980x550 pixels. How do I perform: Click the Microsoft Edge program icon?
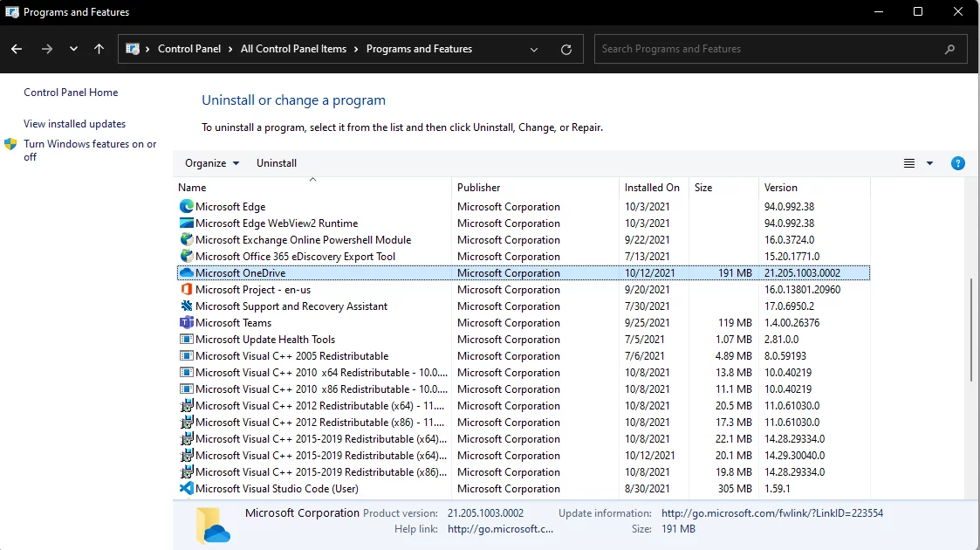[x=186, y=206]
